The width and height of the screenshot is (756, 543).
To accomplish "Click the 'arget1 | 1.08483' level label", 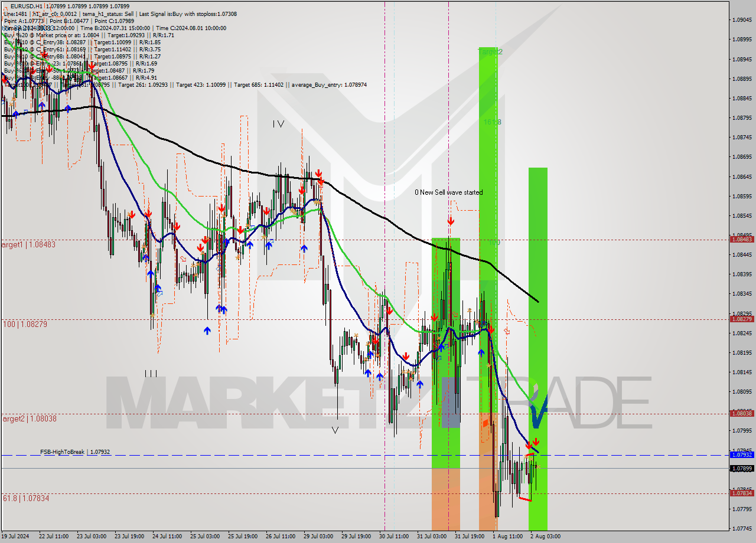I will (x=28, y=244).
